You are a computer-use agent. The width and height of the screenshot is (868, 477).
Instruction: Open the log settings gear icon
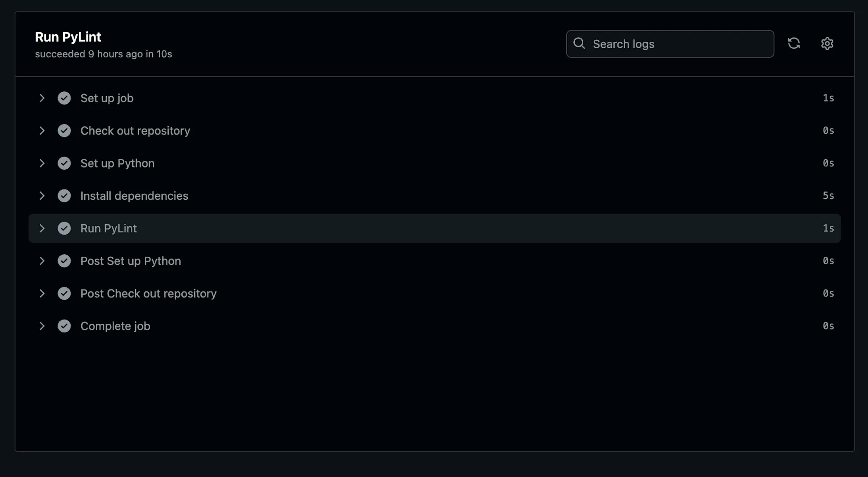pos(827,43)
